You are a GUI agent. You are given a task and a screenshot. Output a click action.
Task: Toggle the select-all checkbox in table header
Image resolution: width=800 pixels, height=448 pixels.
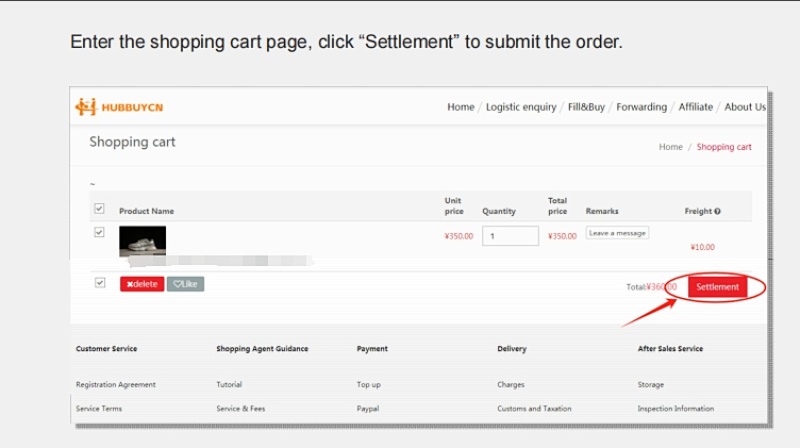pos(99,208)
